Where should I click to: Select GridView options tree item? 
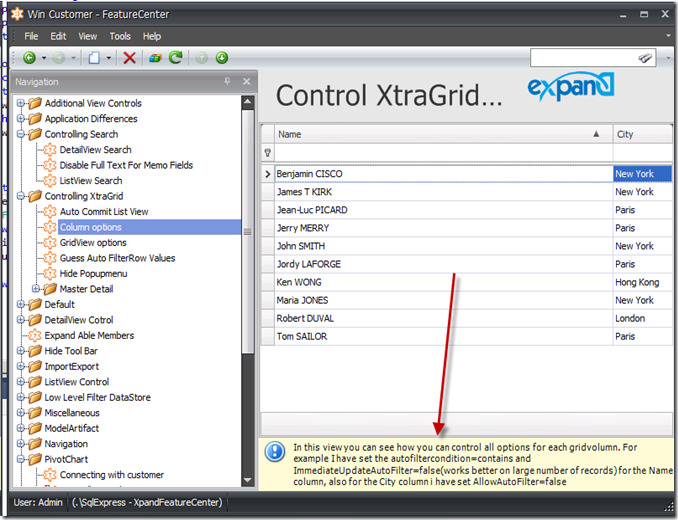(93, 242)
